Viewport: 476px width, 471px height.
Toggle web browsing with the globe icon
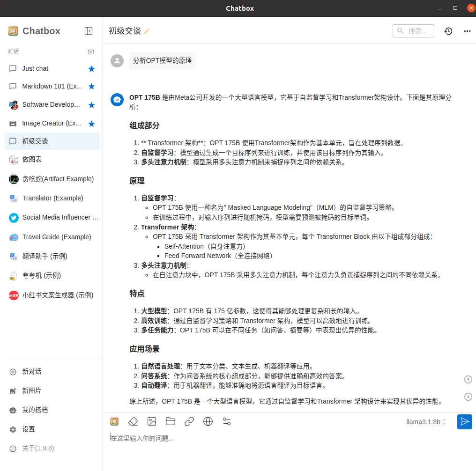208,421
